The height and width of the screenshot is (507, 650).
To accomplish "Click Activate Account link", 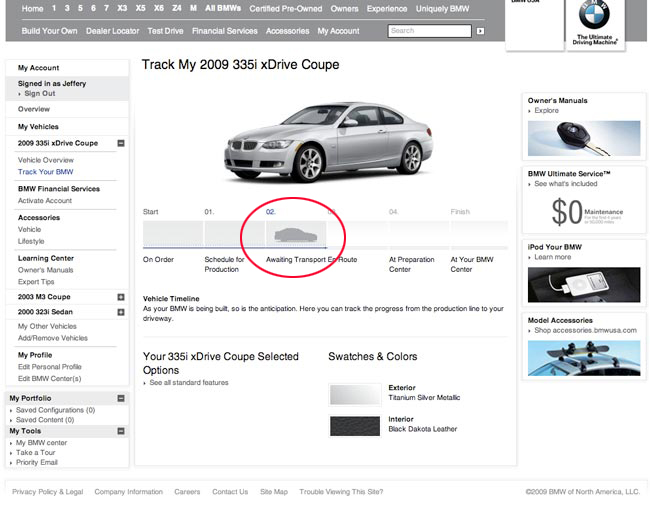I will (45, 201).
